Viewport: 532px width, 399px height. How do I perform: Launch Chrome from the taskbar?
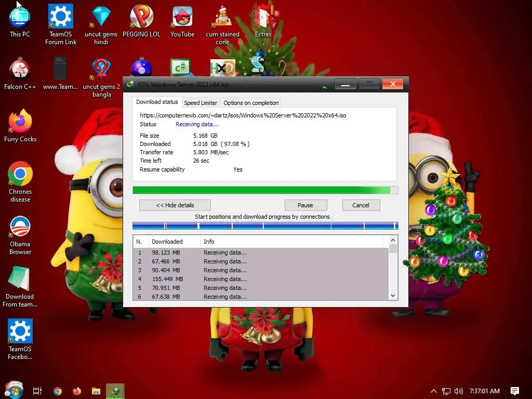pyautogui.click(x=58, y=391)
